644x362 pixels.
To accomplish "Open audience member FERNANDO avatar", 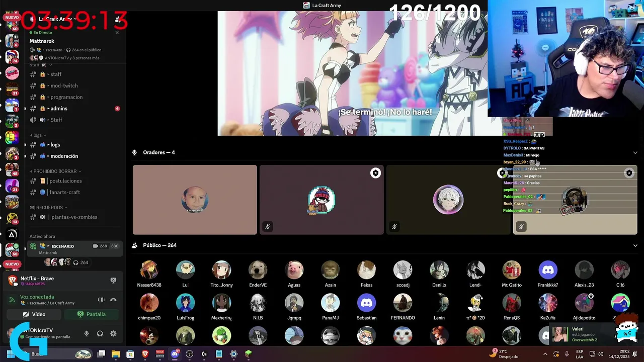I will click(403, 303).
